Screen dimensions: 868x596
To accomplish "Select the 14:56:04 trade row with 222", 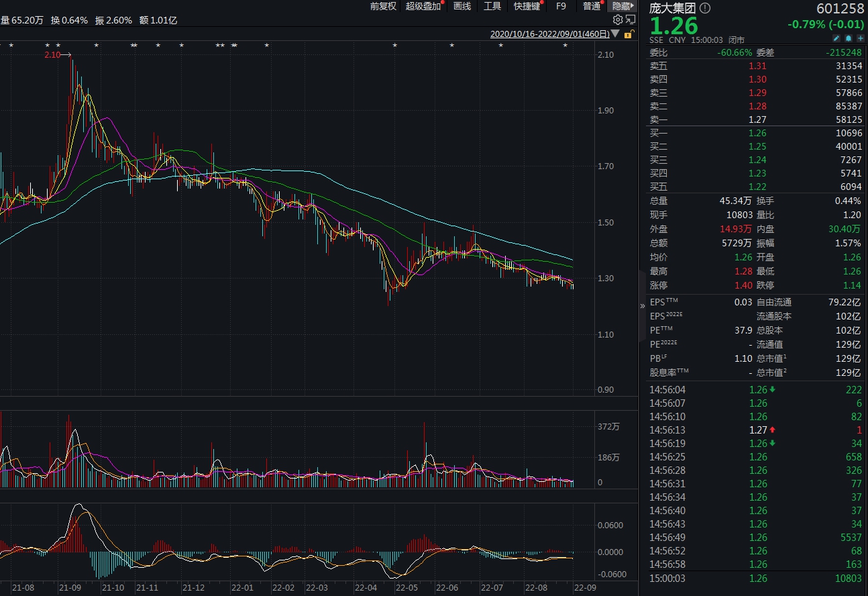I will point(755,390).
